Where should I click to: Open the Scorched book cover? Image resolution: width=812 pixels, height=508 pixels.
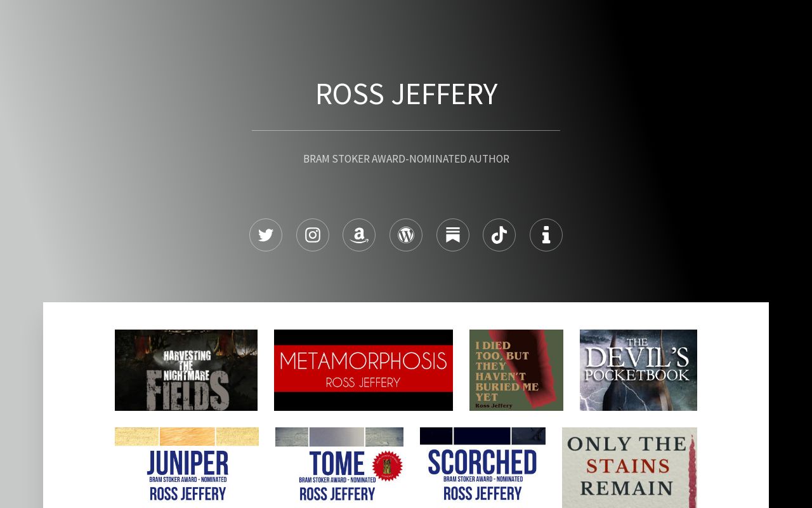tap(483, 467)
